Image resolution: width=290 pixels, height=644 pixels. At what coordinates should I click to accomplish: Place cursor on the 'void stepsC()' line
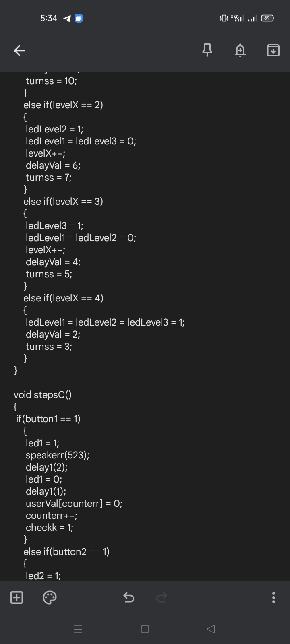pos(42,394)
